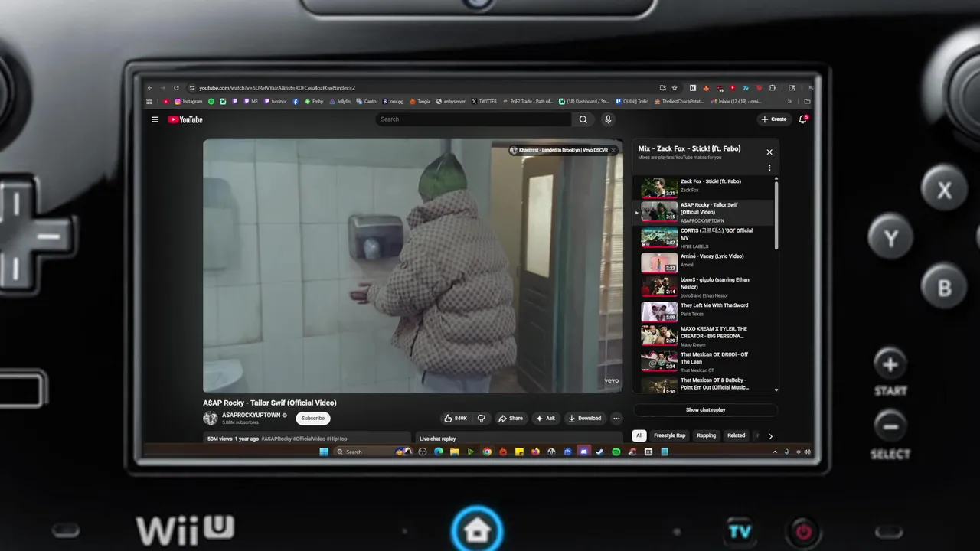The height and width of the screenshot is (551, 980).
Task: Close the Mix playlist panel
Action: pyautogui.click(x=769, y=152)
